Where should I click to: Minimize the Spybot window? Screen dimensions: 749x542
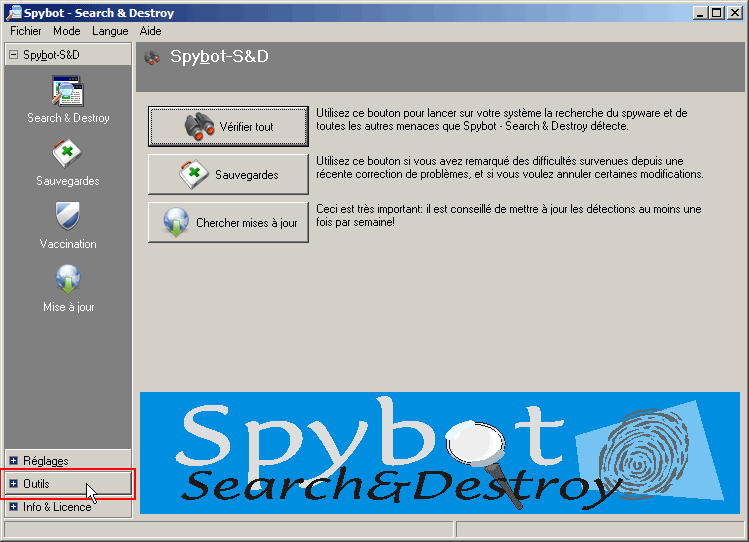pos(699,12)
